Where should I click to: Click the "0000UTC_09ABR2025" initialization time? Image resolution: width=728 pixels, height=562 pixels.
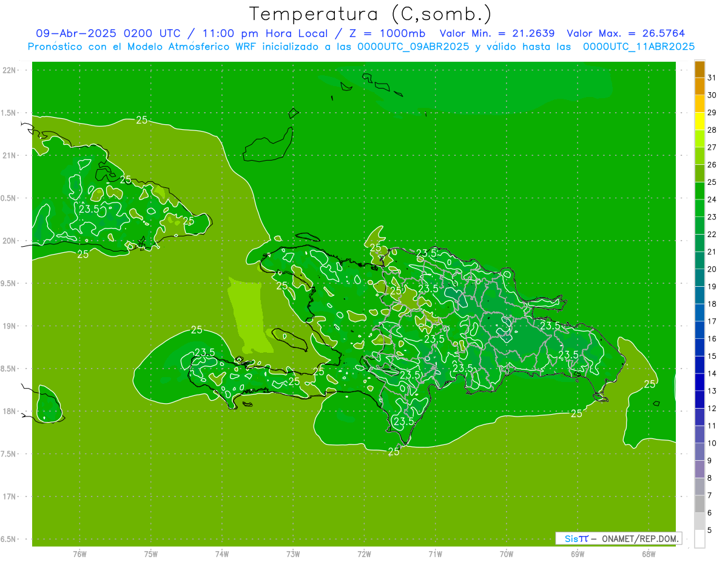pyautogui.click(x=413, y=46)
